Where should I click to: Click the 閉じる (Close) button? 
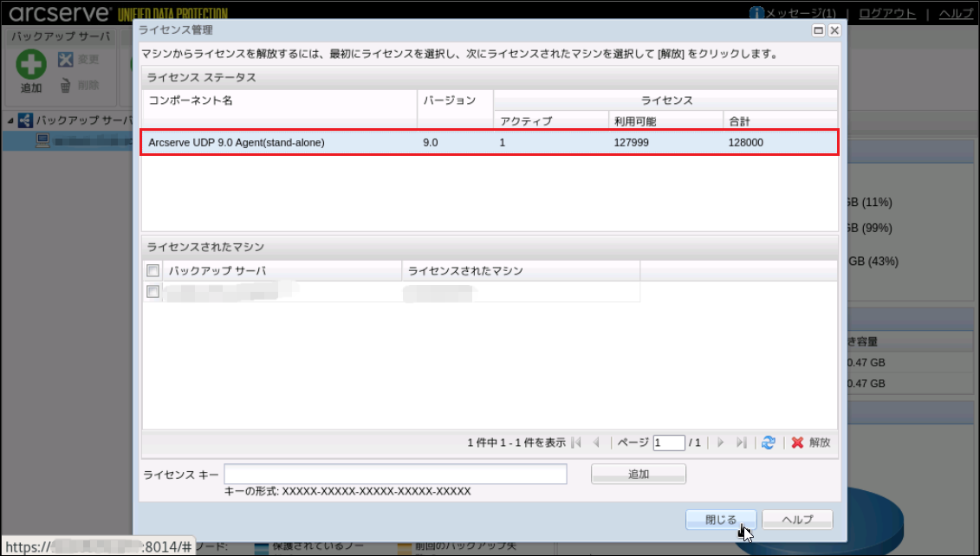click(721, 519)
